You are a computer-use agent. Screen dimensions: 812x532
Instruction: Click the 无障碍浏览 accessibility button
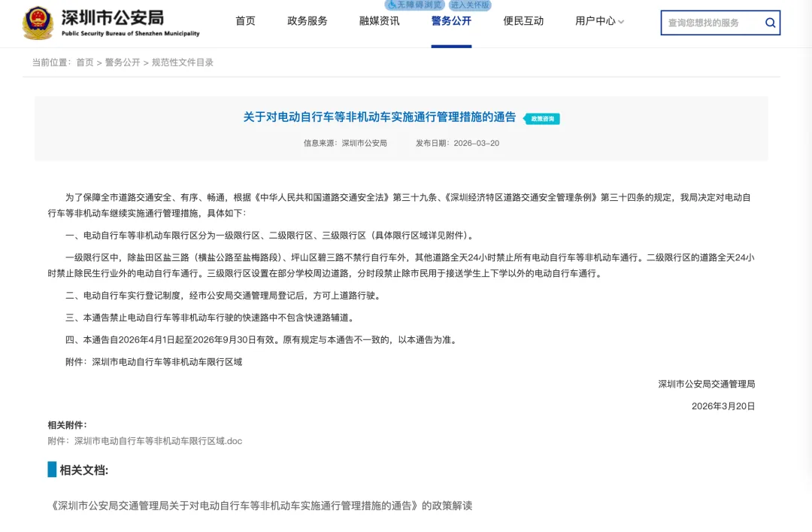pyautogui.click(x=414, y=5)
